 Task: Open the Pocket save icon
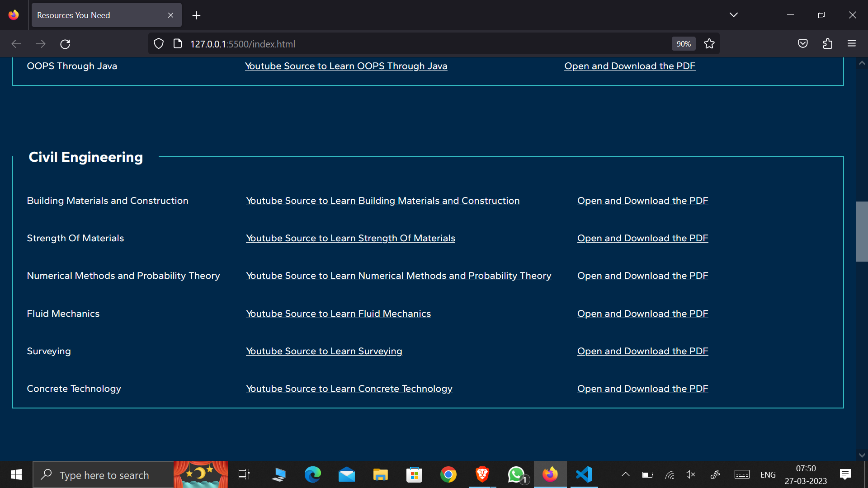(803, 44)
